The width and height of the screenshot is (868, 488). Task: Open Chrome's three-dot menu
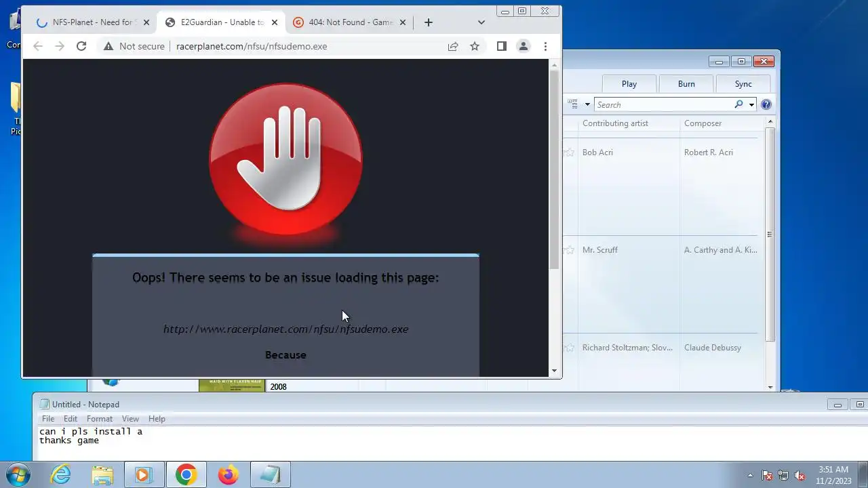[545, 46]
